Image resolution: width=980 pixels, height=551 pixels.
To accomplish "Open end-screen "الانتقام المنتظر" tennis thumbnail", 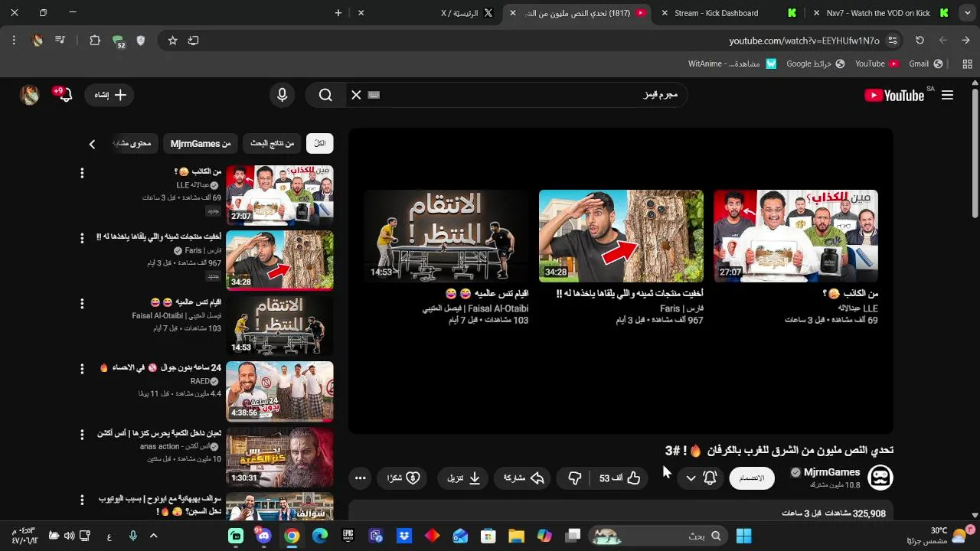I will (446, 236).
